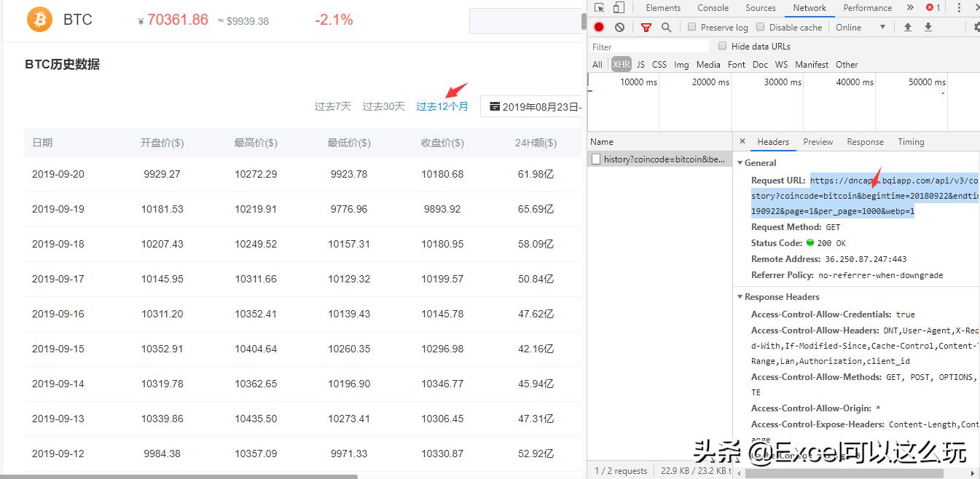
Task: Toggle device toolbar icon in DevTools
Action: 619,8
